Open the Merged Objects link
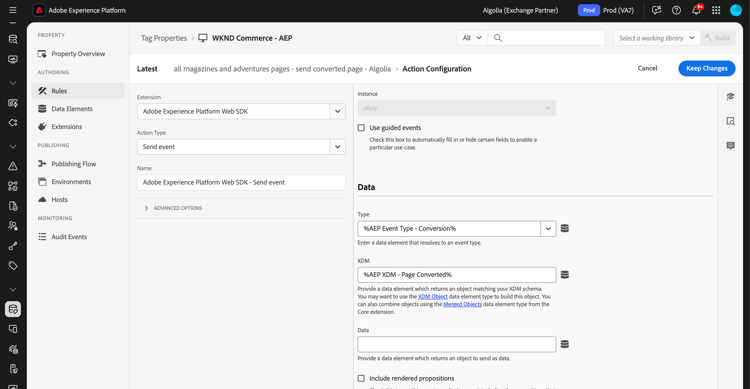750x389 pixels. pyautogui.click(x=463, y=304)
